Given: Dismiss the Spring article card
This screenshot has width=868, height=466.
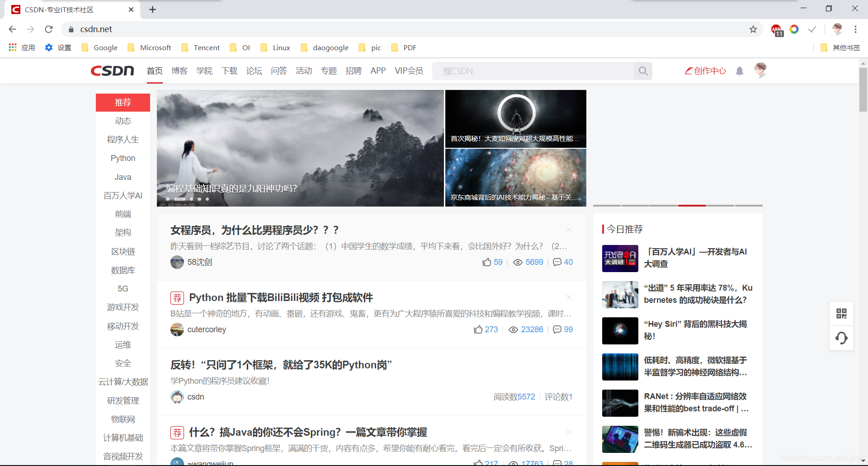Looking at the screenshot, I should [569, 432].
